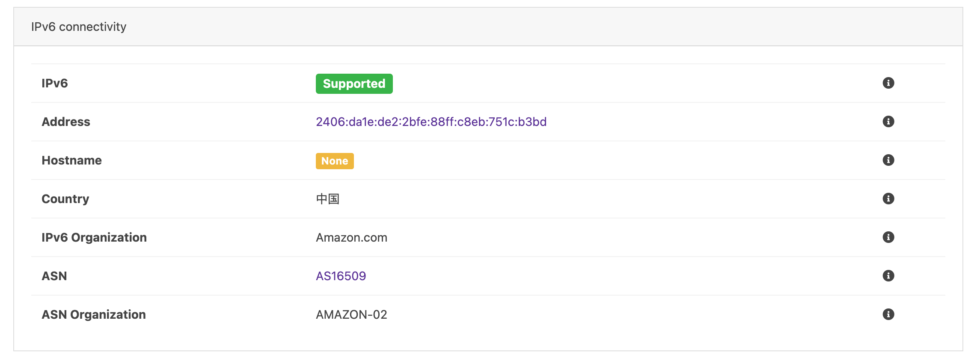Click the yellow None hostname badge
Viewport: 980px width, 359px height.
pyautogui.click(x=335, y=161)
